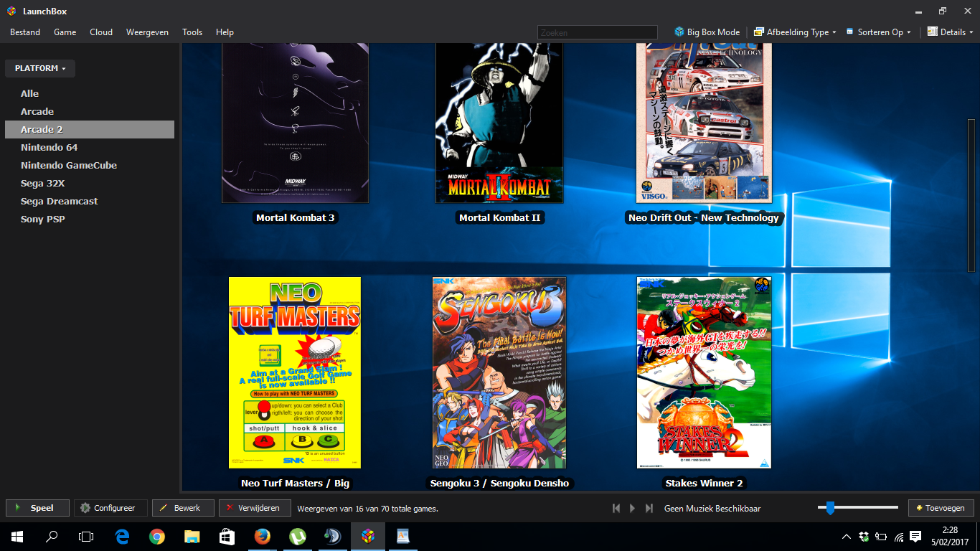
Task: Play the music track
Action: [632, 508]
